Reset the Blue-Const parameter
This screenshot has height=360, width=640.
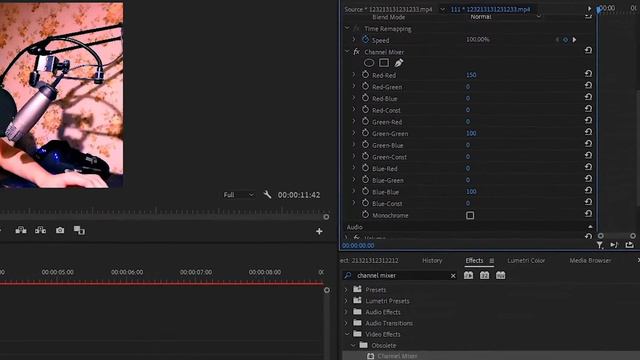588,202
